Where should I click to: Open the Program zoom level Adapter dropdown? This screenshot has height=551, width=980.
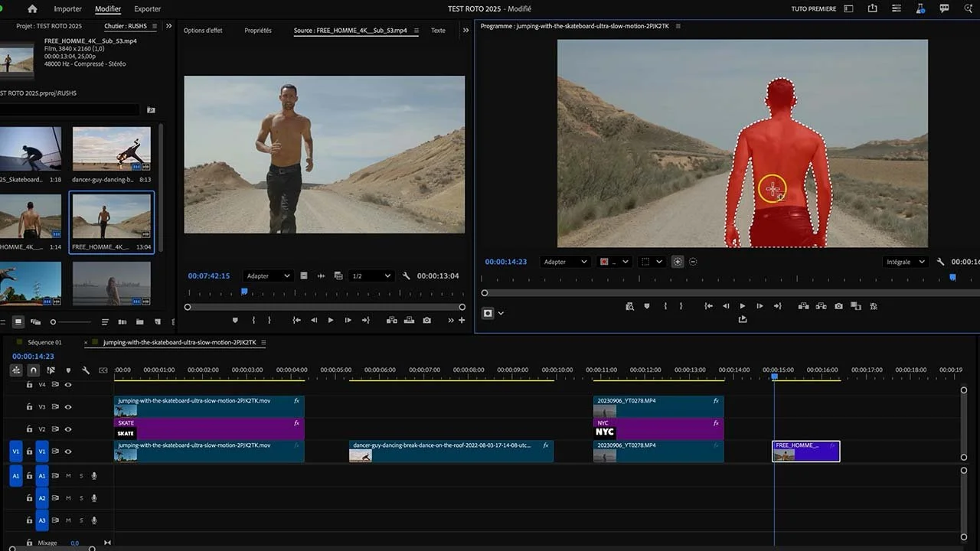(x=565, y=262)
